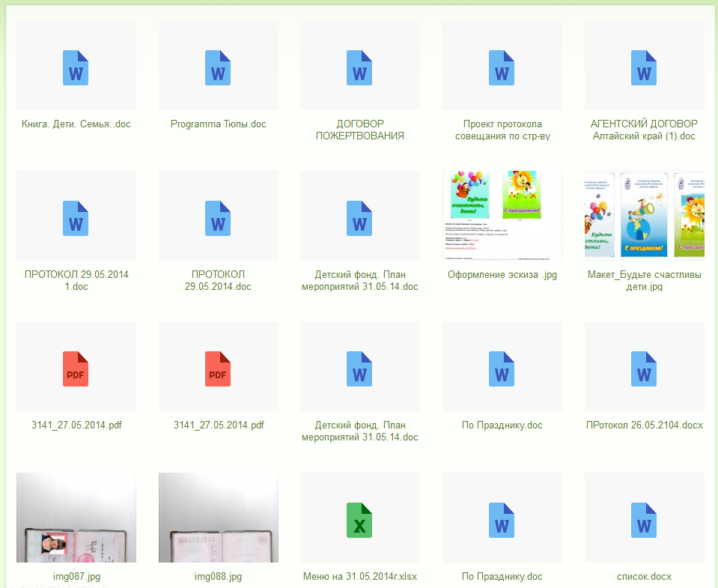Viewport: 718px width, 588px height.
Task: Select the ДОГОВОР ПОЖЕРТВОВАНИЯ document icon
Action: coord(359,67)
